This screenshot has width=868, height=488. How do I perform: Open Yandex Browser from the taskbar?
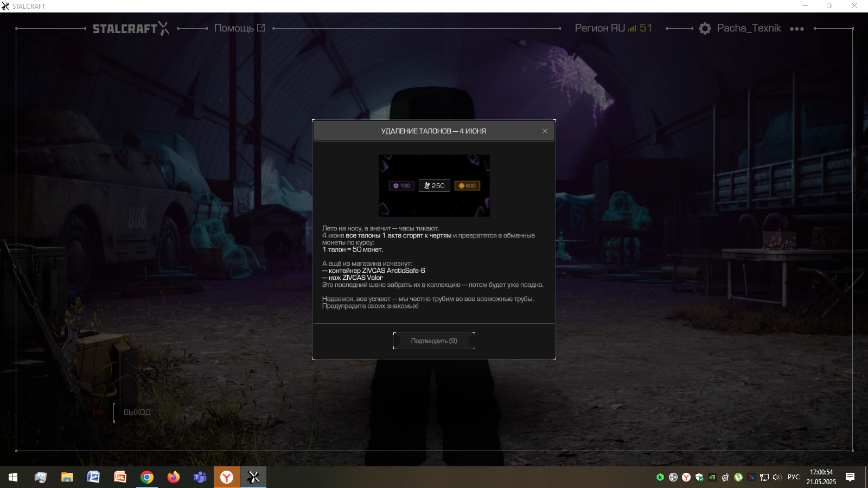226,477
